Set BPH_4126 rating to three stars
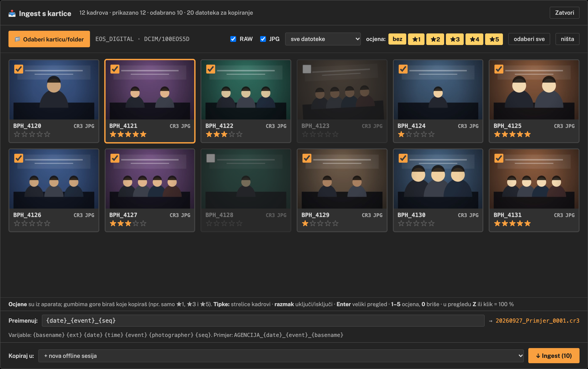Viewport: 588px width, 369px height. point(32,223)
